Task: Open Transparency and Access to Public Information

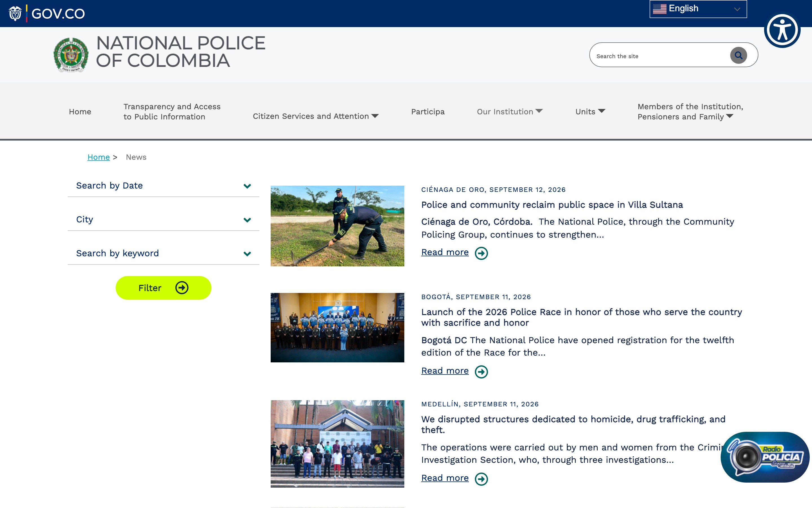Action: click(x=172, y=111)
